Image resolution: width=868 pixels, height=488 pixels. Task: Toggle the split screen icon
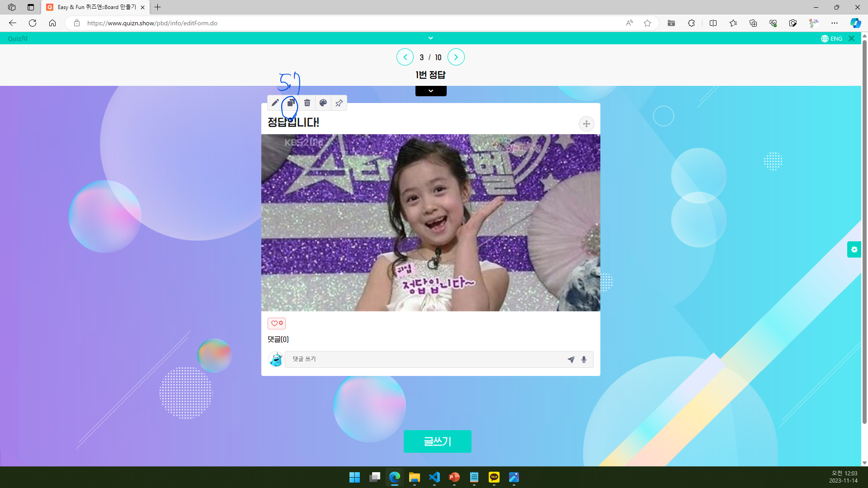coord(713,23)
